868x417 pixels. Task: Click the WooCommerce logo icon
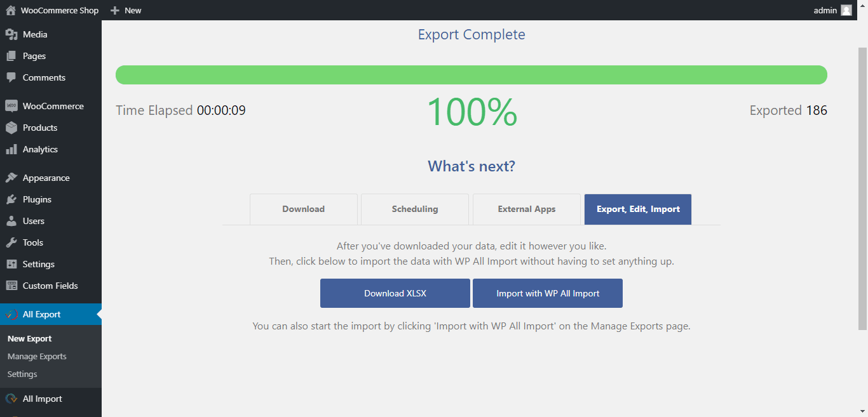click(x=11, y=106)
